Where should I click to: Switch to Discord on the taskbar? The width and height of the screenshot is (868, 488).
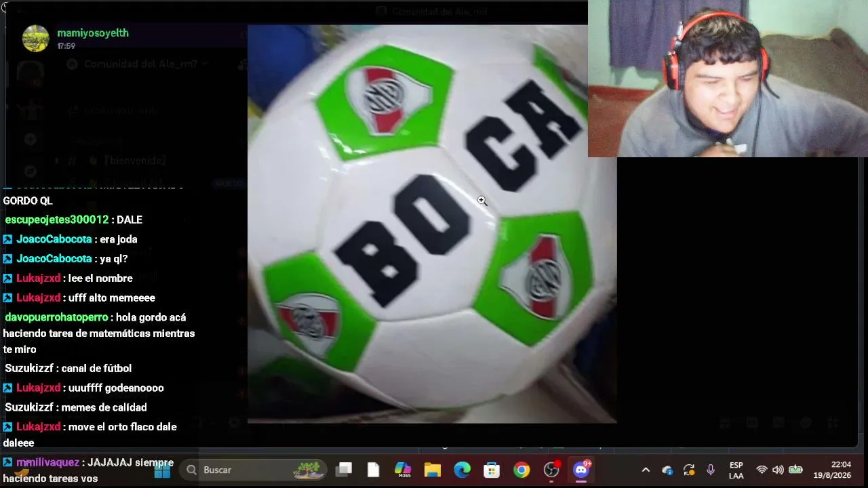(x=582, y=469)
